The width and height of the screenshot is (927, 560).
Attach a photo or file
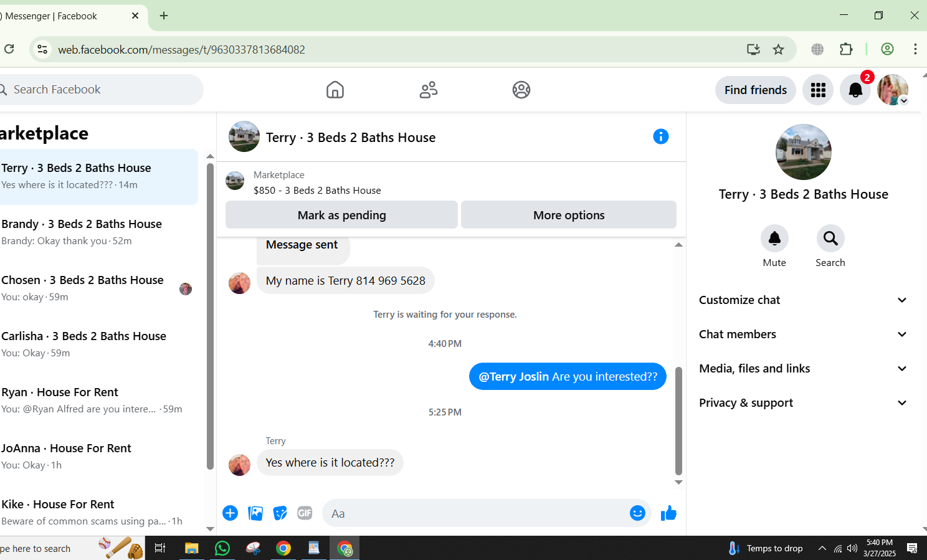click(255, 513)
